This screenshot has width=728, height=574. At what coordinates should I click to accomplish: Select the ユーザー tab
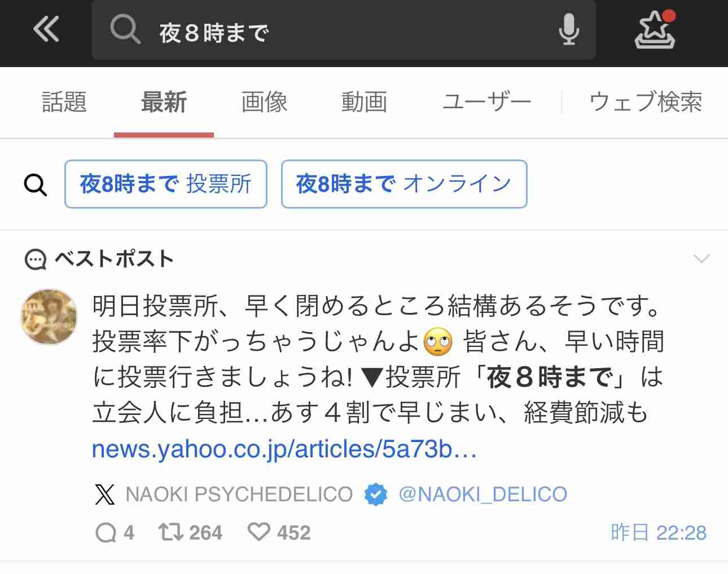[486, 103]
